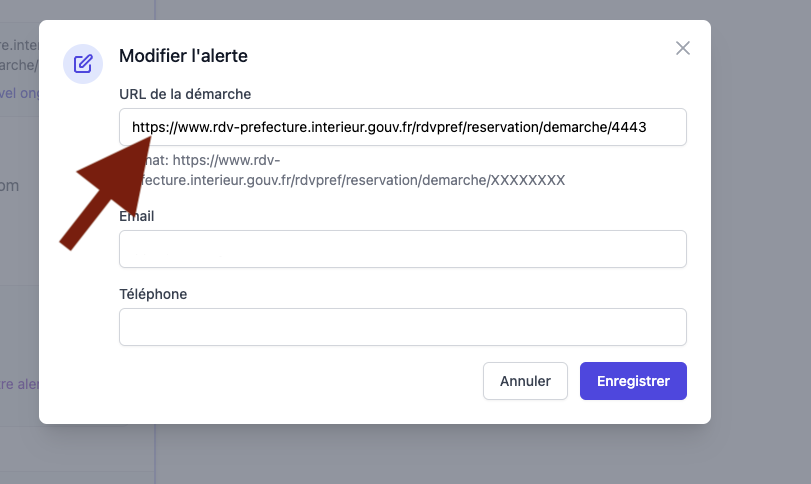Focus the Téléphone input field
The image size is (811, 484).
pos(403,327)
